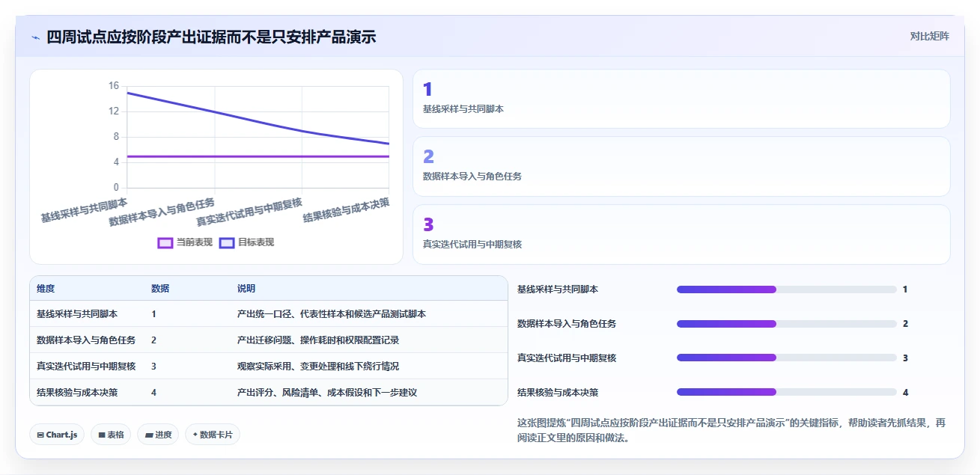Image resolution: width=980 pixels, height=475 pixels.
Task: Click the x-axis label 结果核验与成本决策
Action: click(347, 209)
